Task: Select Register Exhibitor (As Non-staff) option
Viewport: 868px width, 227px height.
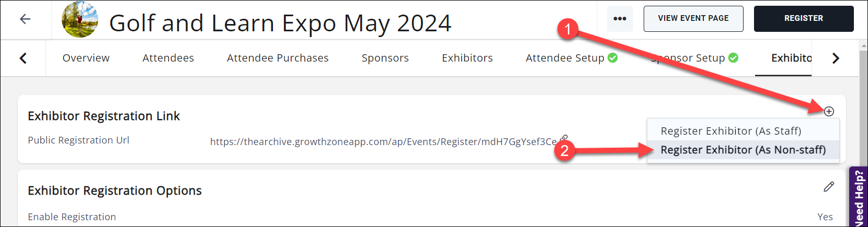Action: coord(743,150)
